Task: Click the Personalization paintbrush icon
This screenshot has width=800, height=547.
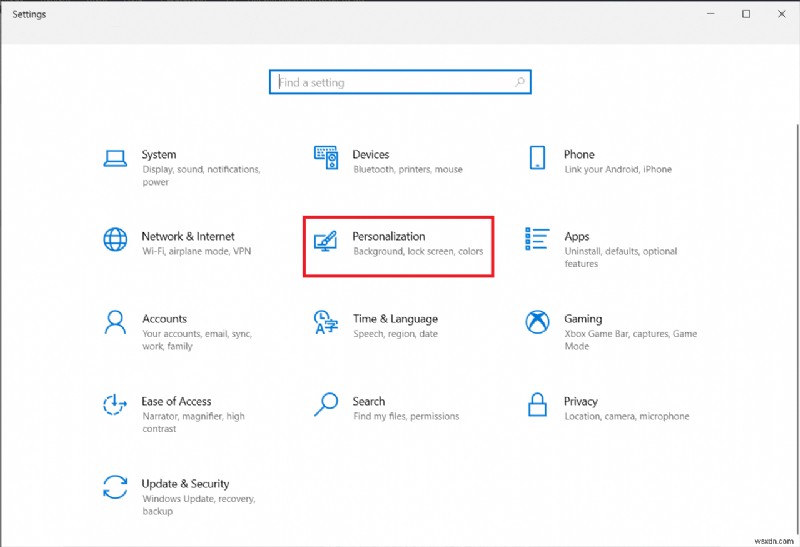Action: (x=326, y=240)
